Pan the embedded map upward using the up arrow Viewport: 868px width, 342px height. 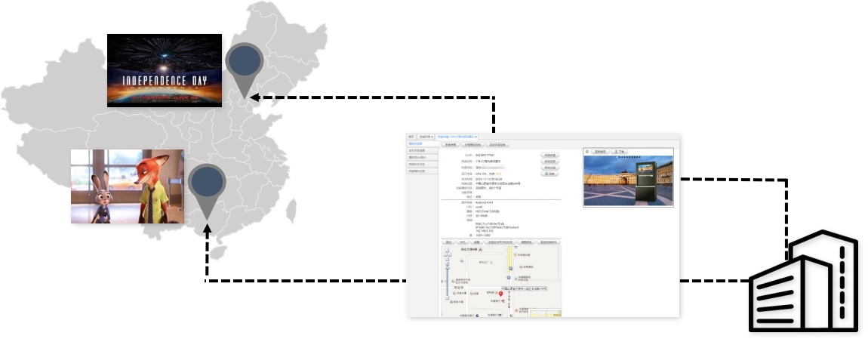pyautogui.click(x=448, y=250)
